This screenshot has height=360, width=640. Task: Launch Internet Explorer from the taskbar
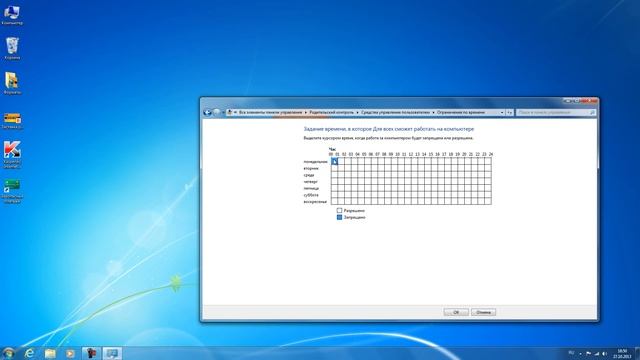point(29,353)
